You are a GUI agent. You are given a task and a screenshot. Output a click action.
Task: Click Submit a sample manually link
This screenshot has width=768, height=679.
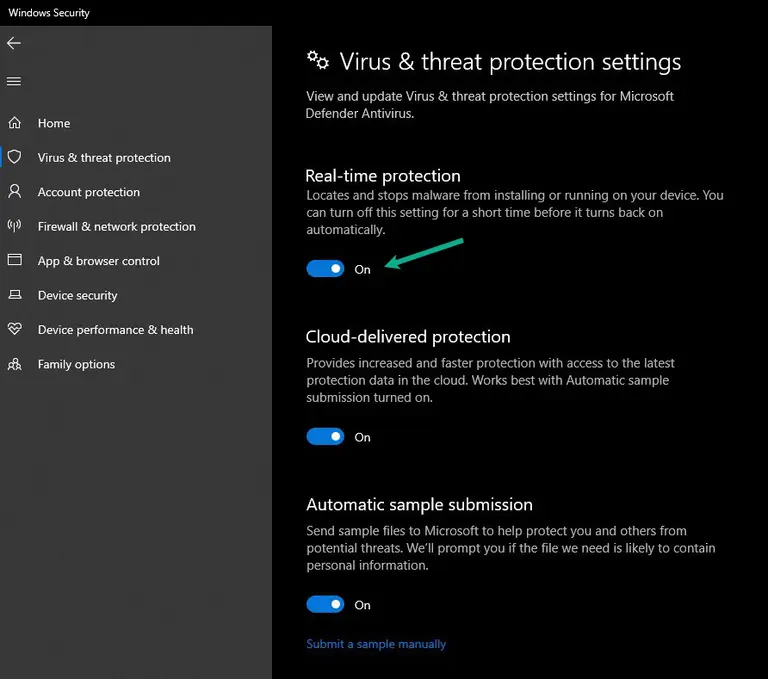[376, 644]
